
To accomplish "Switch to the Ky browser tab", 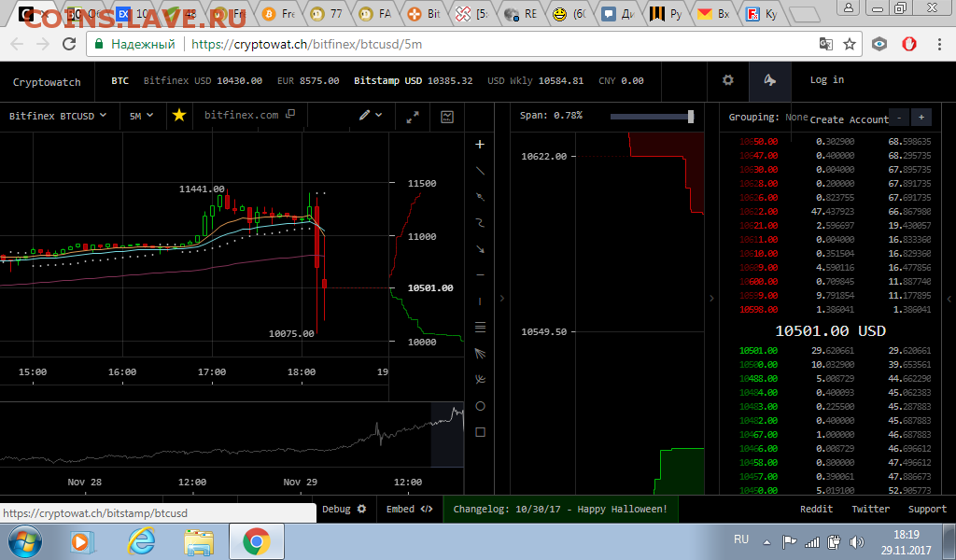I will [x=762, y=13].
